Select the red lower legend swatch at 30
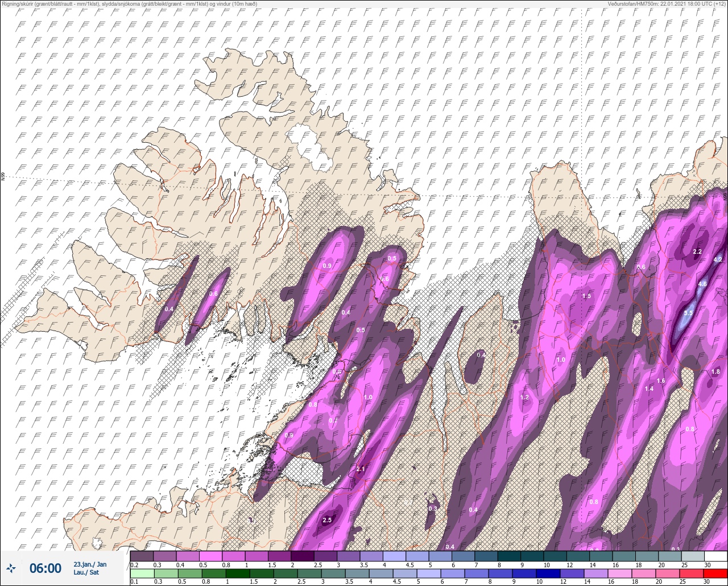 (716, 573)
